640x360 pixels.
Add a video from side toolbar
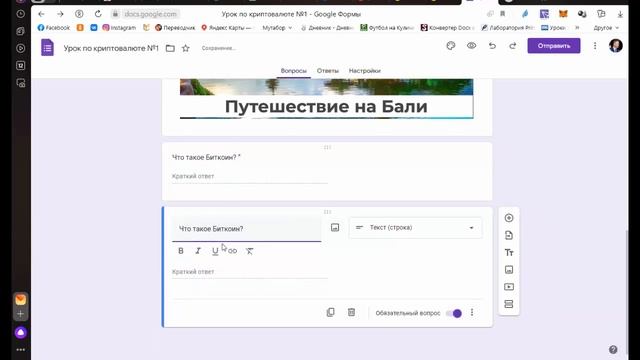[509, 287]
